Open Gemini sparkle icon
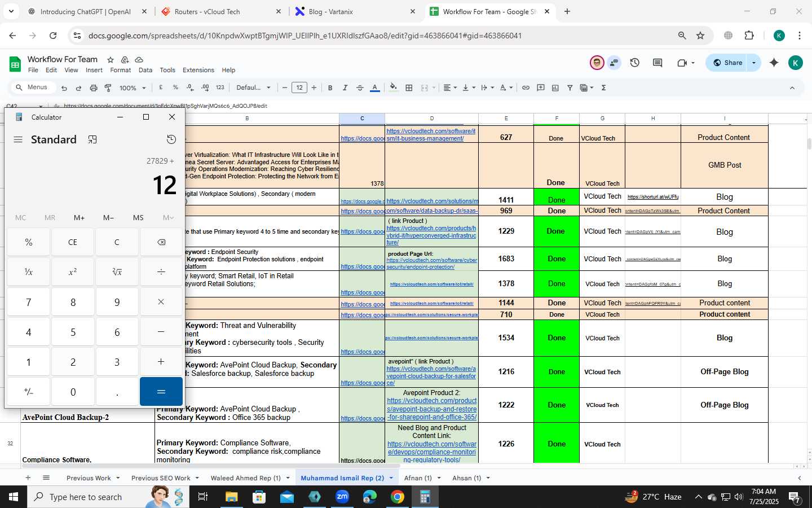812x508 pixels. tap(774, 63)
